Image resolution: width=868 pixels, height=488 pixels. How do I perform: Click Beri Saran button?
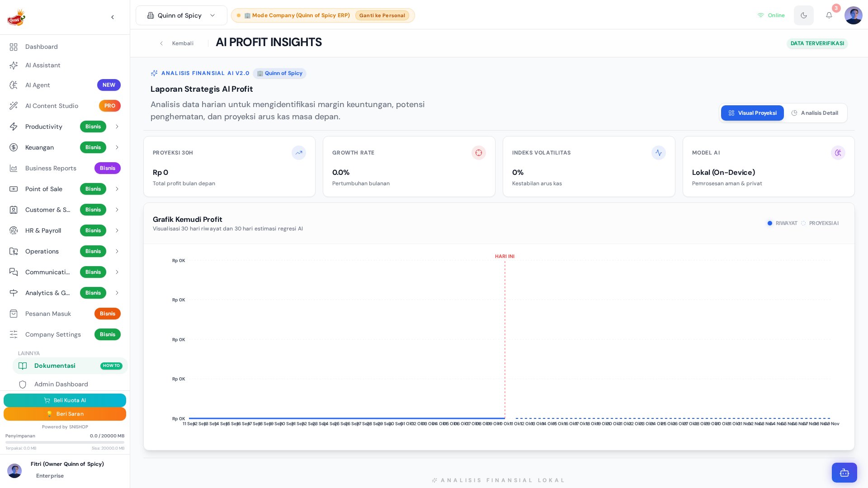point(65,414)
